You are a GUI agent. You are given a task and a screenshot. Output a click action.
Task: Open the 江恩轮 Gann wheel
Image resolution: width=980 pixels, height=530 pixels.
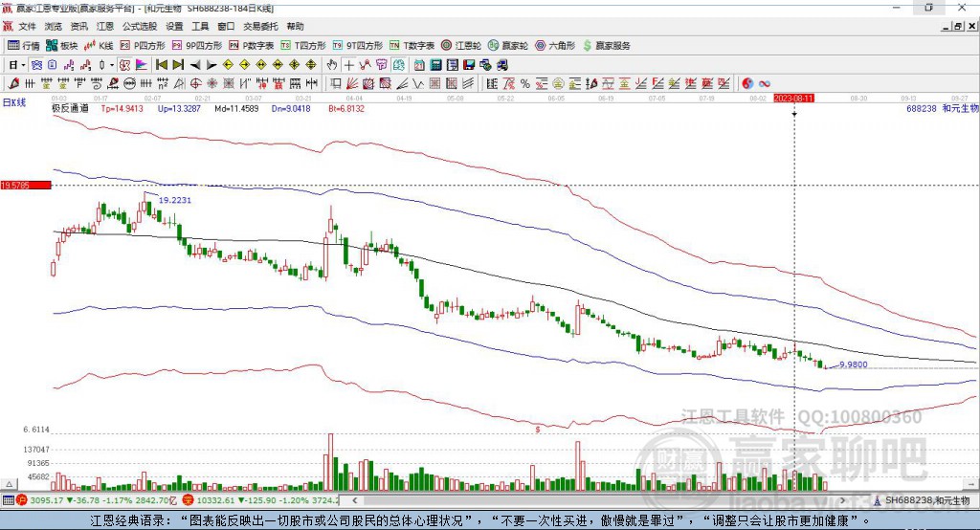[461, 46]
